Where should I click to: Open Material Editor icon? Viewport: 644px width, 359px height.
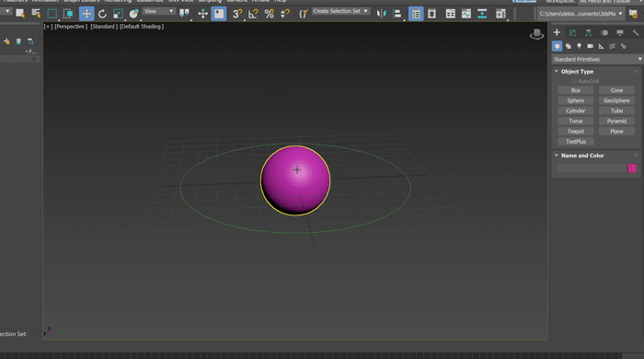[500, 14]
